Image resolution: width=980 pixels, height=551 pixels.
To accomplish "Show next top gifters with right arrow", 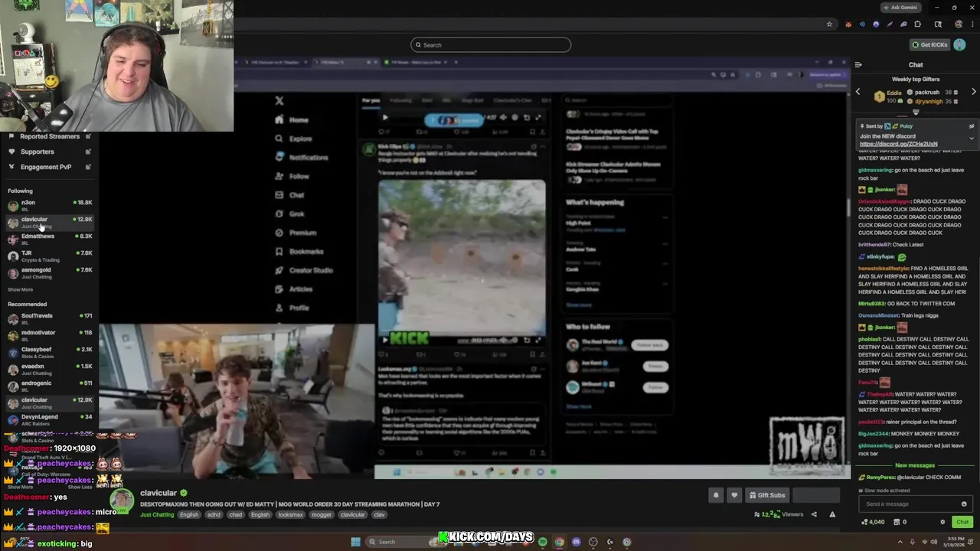I will tap(974, 92).
